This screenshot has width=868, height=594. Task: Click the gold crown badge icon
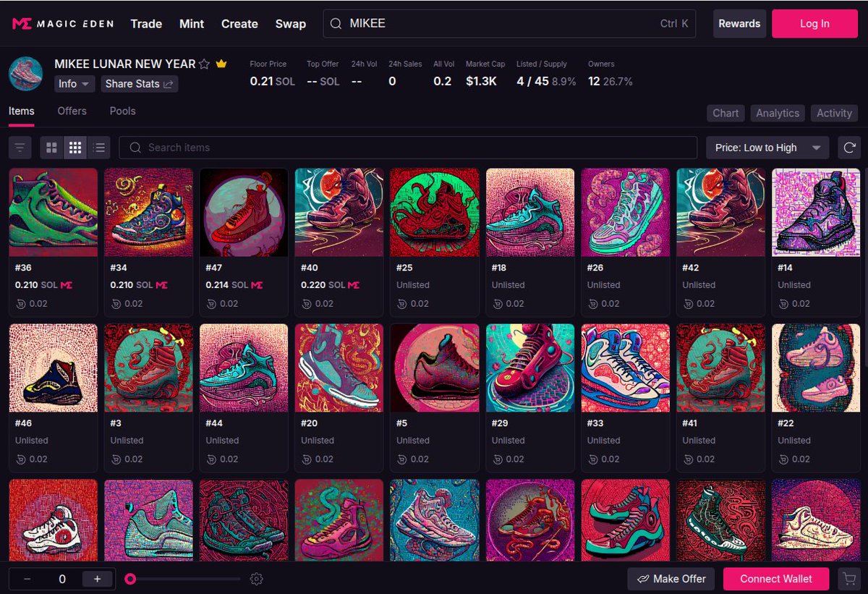[221, 64]
